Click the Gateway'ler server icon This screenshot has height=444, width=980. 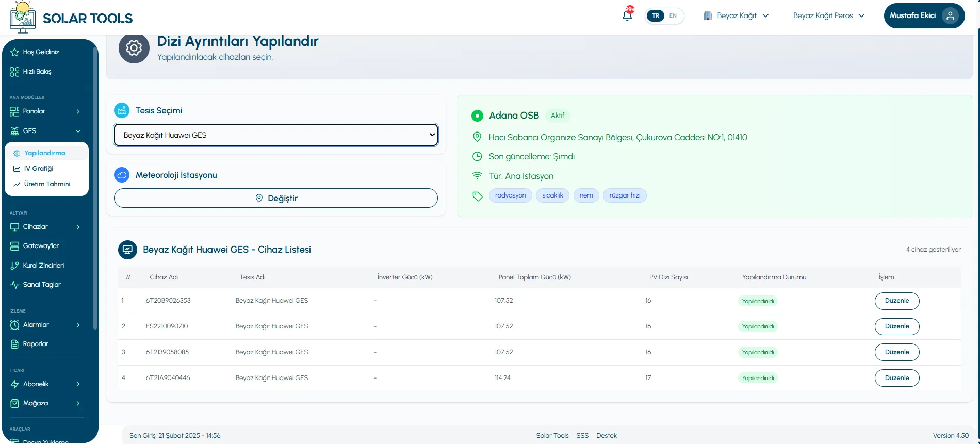point(14,246)
